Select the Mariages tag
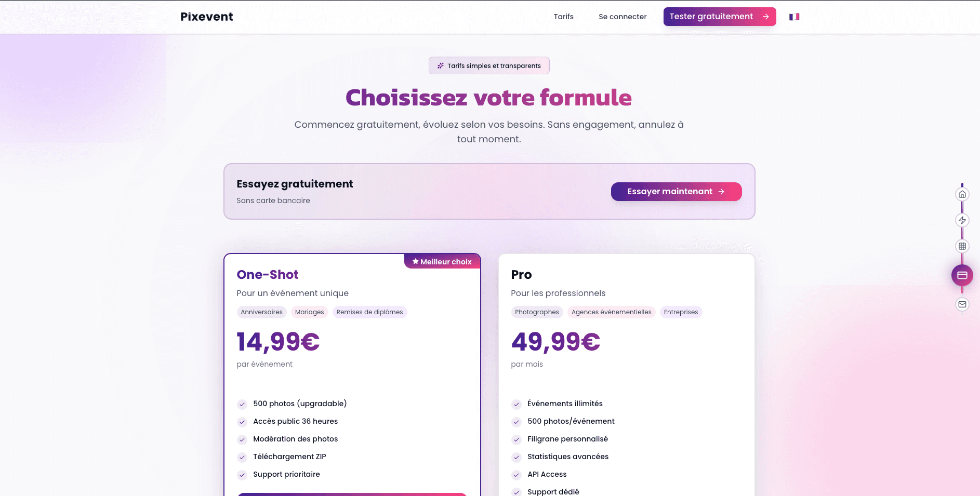This screenshot has height=496, width=980. [309, 312]
